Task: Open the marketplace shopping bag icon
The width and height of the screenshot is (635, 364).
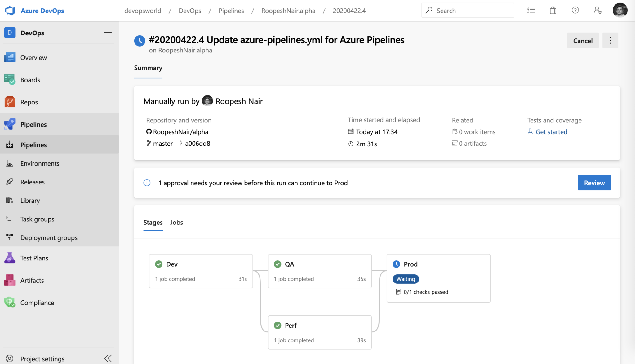Action: pyautogui.click(x=553, y=11)
